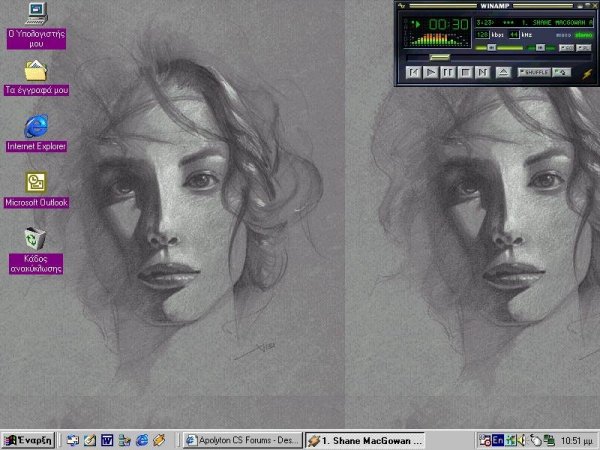
Task: Skip to the next track in Winamp
Action: pos(482,72)
